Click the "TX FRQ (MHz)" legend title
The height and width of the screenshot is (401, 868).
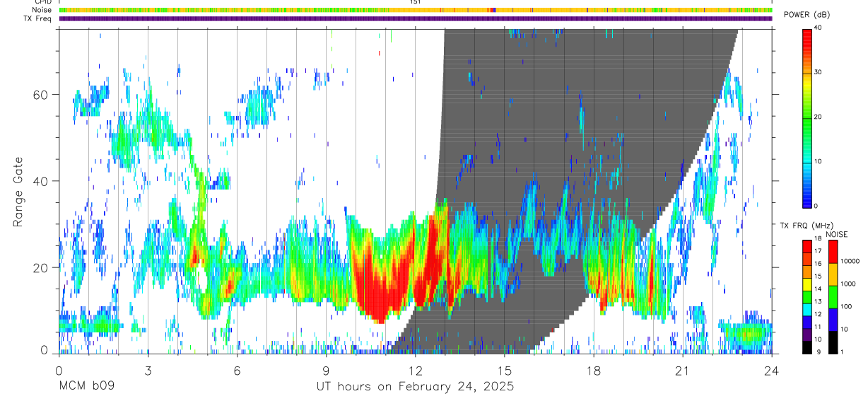(x=807, y=225)
